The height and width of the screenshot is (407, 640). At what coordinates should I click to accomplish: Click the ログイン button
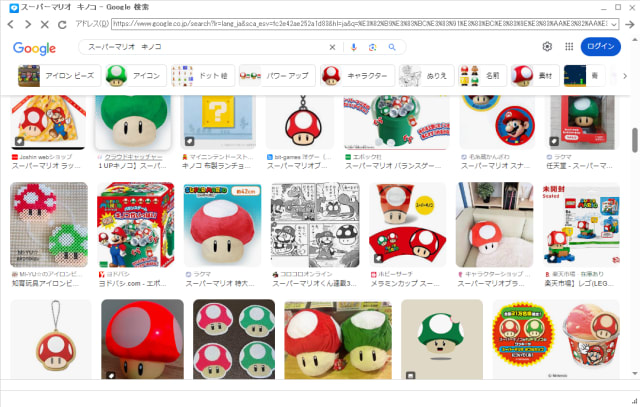(x=600, y=47)
